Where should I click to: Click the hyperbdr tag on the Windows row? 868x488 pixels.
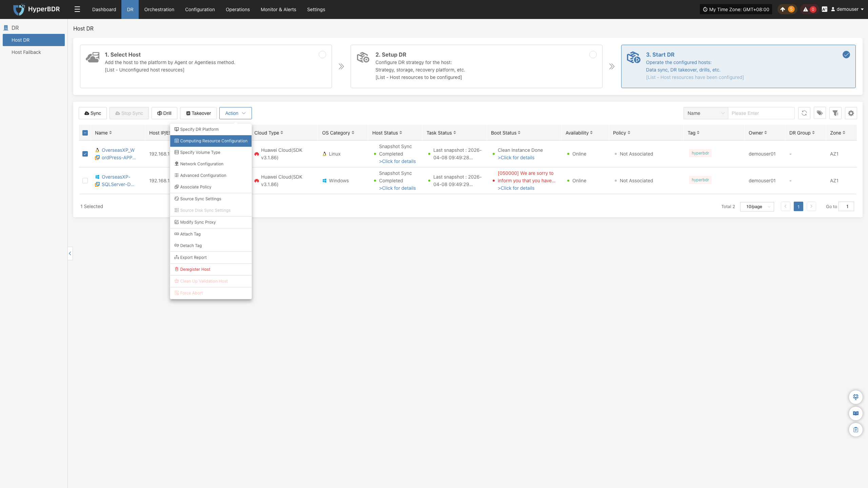click(700, 180)
